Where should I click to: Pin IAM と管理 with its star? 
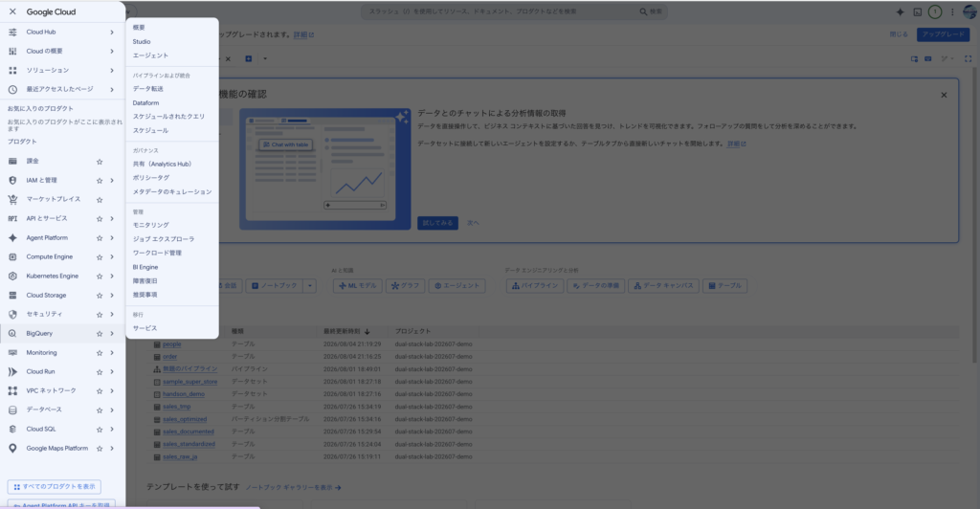tap(100, 181)
